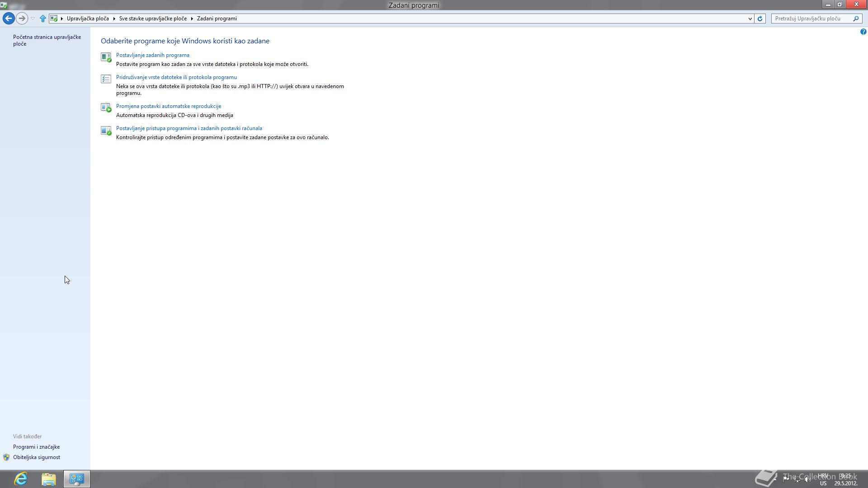Click the volume speaker tray icon
868x488 pixels.
[807, 479]
